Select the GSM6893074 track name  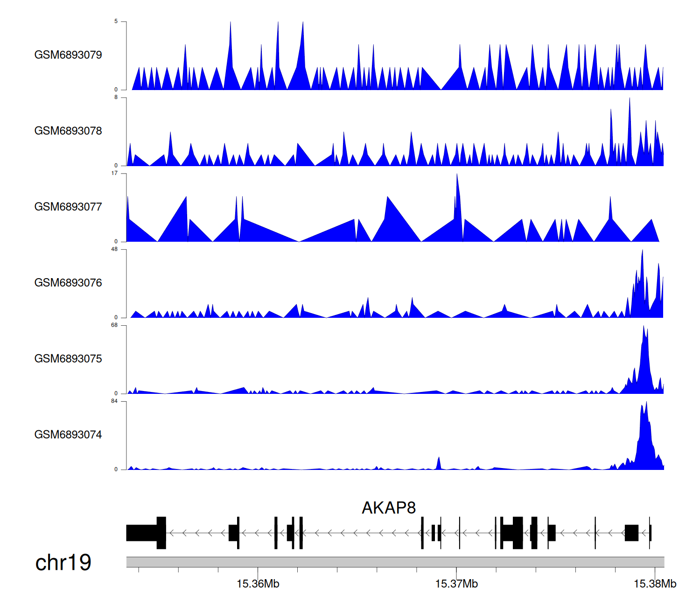pos(68,435)
